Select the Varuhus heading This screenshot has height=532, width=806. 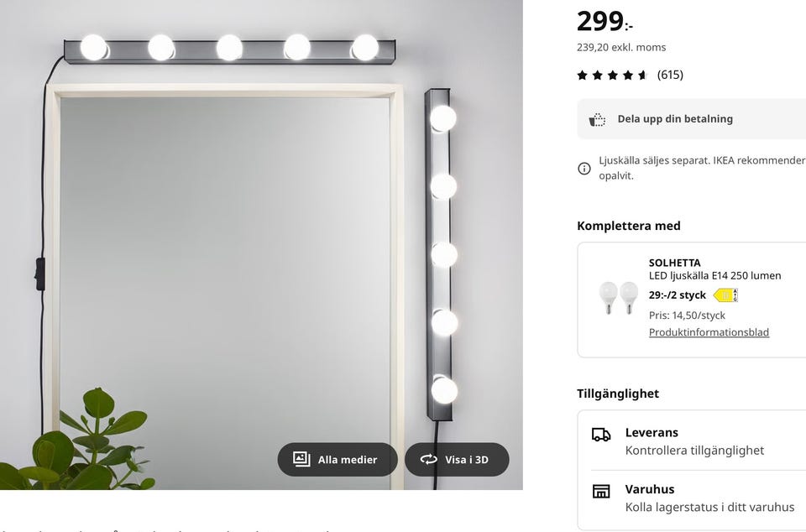pyautogui.click(x=650, y=489)
